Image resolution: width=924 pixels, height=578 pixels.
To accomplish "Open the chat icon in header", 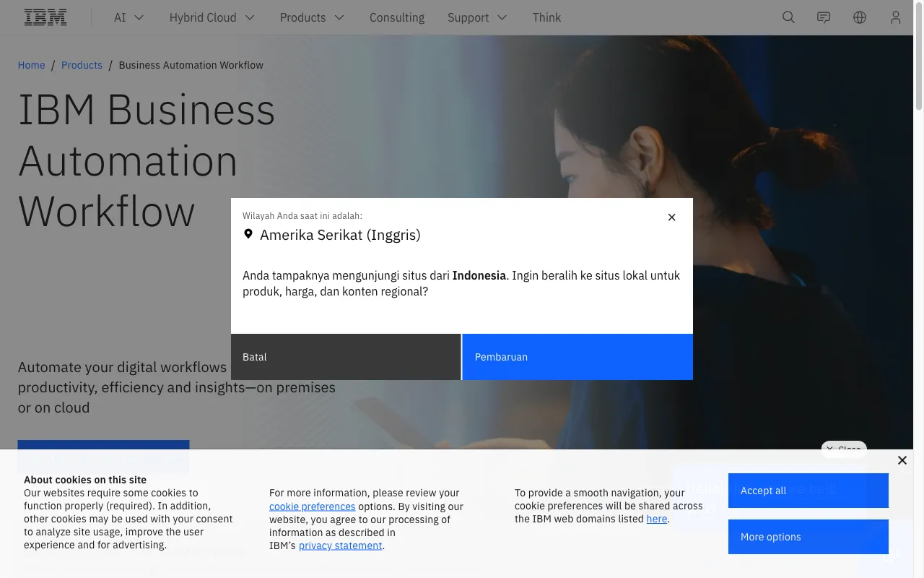I will coord(824,17).
